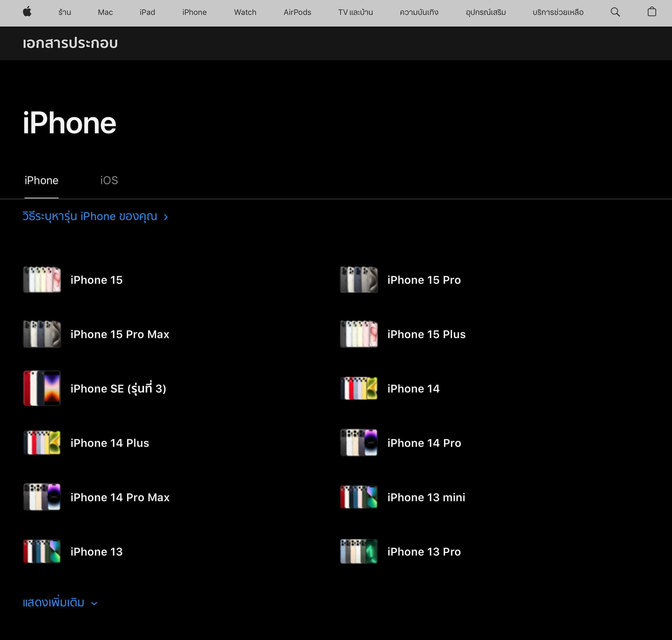Screen dimensions: 672x640
Task: Open the Mac menu in navigation
Action: click(105, 12)
